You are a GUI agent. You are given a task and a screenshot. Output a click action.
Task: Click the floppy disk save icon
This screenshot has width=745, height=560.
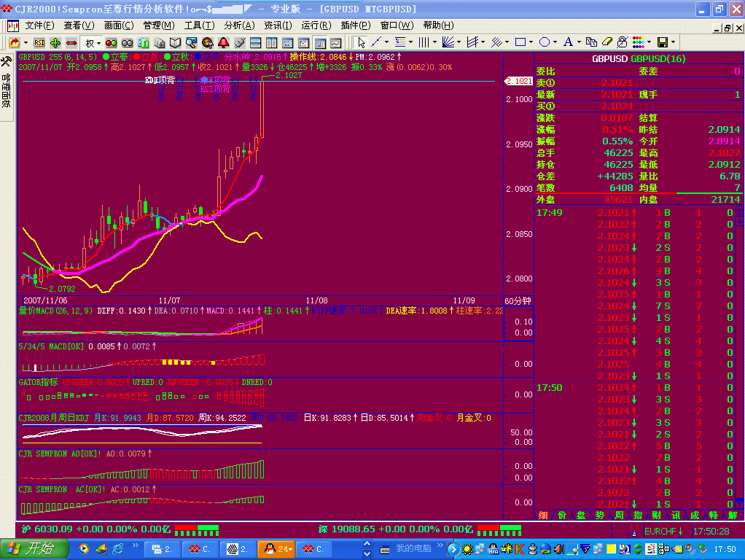663,42
